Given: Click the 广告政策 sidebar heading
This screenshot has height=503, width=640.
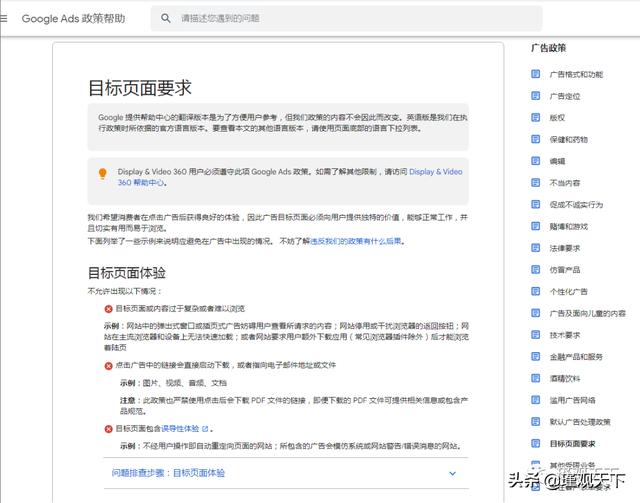Looking at the screenshot, I should point(549,48).
